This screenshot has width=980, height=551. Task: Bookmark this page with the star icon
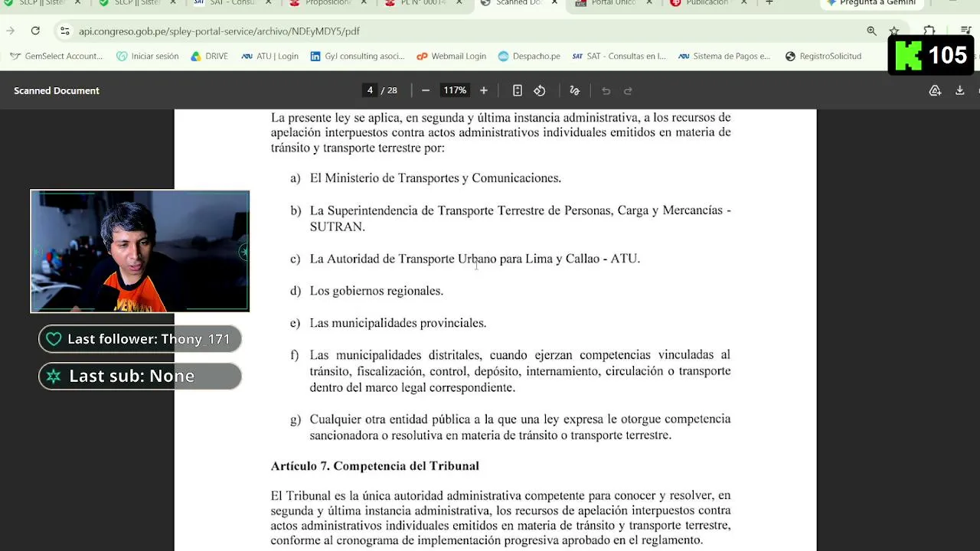tap(893, 31)
